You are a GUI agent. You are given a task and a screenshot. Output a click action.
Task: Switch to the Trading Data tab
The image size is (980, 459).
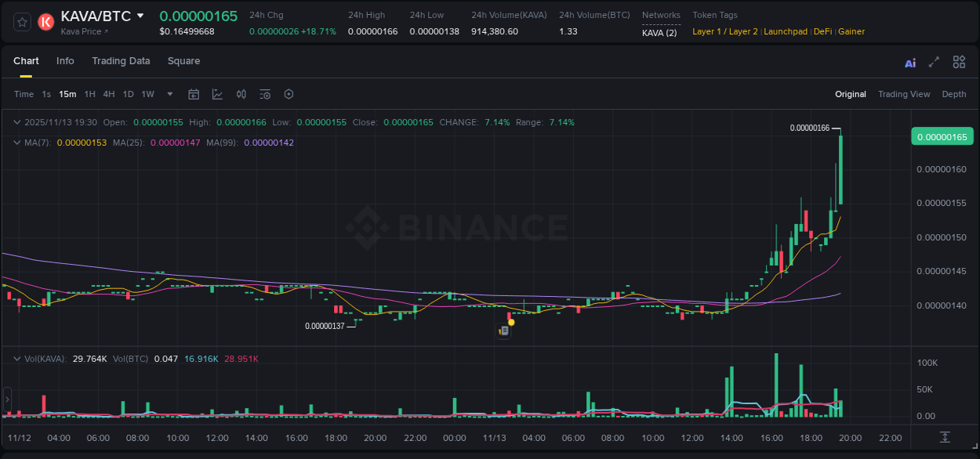coord(121,61)
